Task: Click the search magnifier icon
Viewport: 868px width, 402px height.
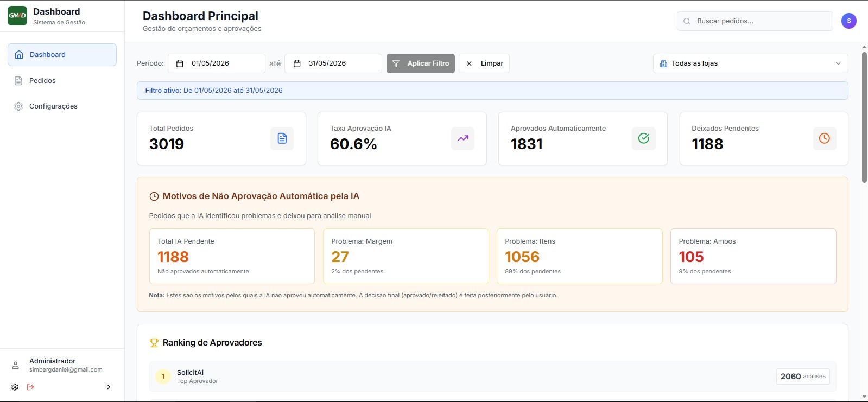Action: pyautogui.click(x=687, y=21)
